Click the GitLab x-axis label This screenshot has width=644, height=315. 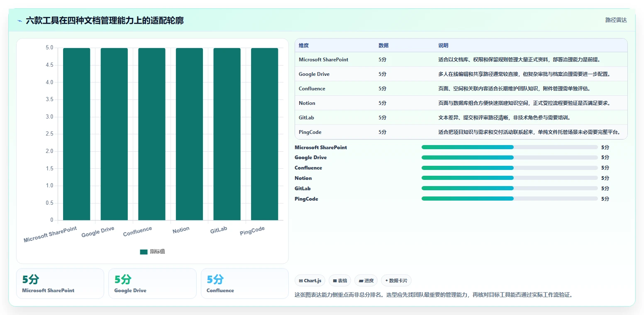219,230
